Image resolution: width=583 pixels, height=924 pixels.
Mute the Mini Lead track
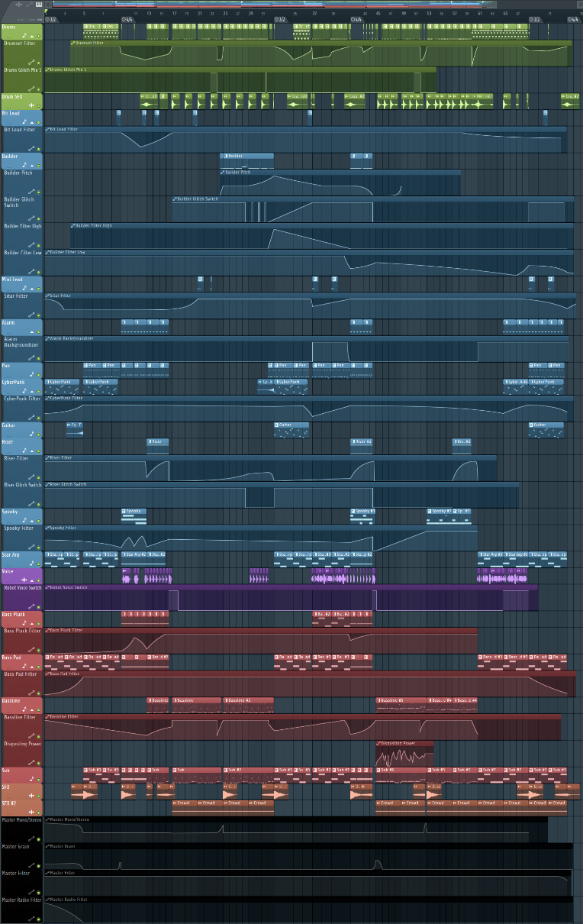(38, 289)
